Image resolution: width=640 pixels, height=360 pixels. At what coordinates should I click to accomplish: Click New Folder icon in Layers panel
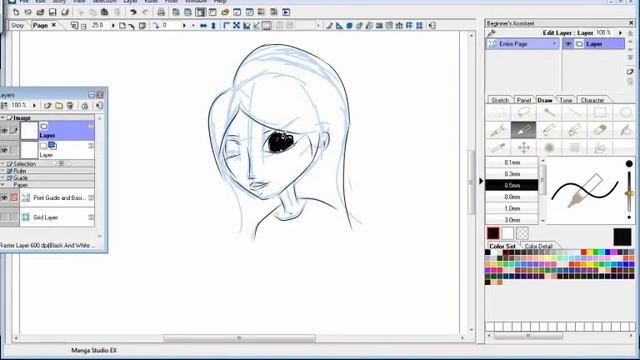click(59, 106)
